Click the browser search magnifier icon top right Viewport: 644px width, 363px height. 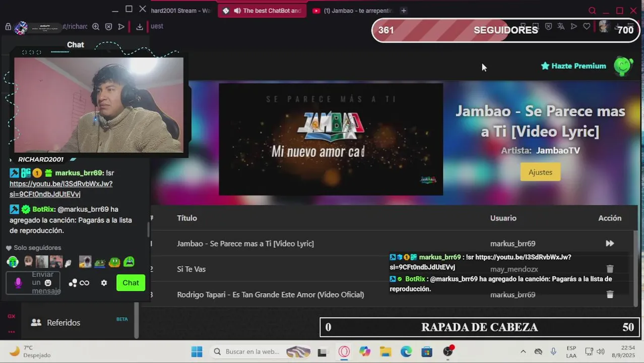point(592,11)
